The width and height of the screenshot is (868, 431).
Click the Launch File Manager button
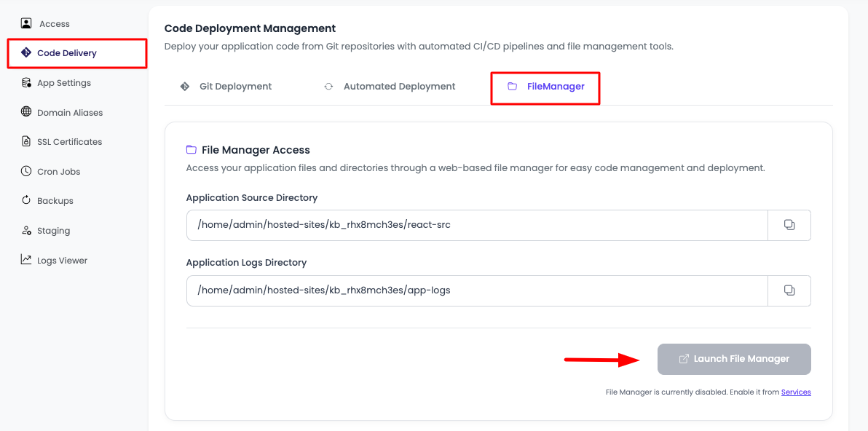(x=734, y=359)
